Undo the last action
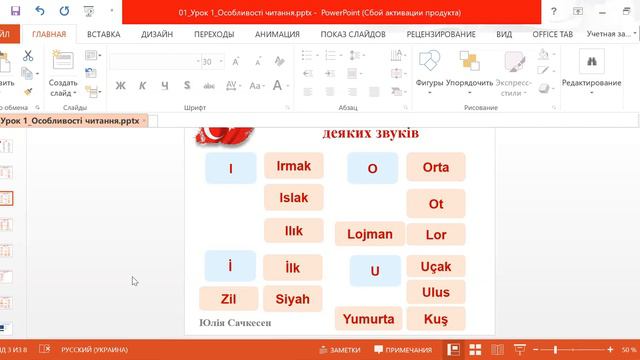The width and height of the screenshot is (640, 360). coord(40,11)
